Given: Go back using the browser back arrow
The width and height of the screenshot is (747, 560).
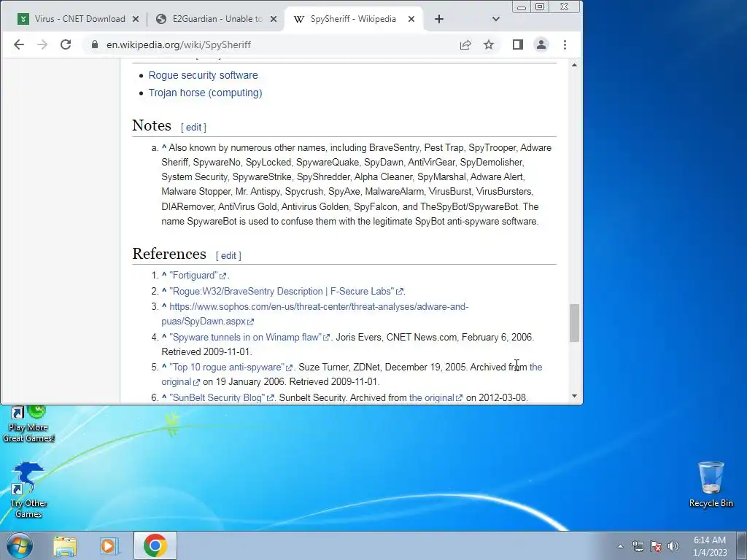Looking at the screenshot, I should click(18, 44).
